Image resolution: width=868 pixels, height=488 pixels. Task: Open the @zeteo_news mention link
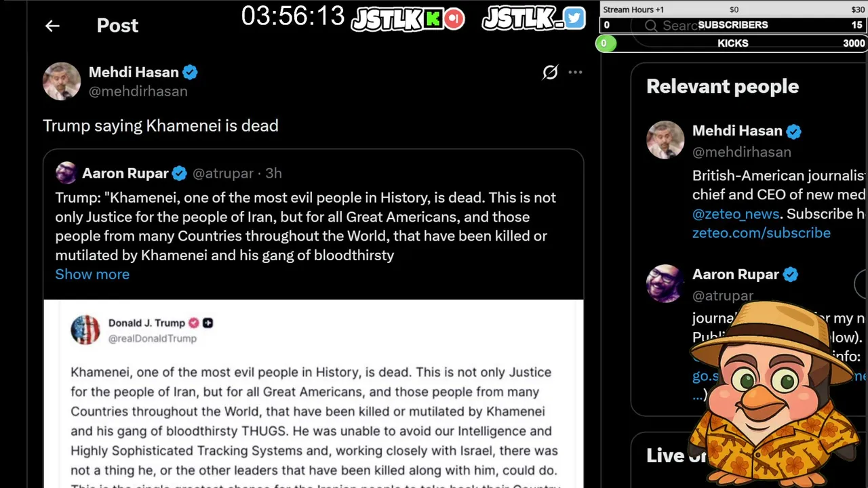point(736,214)
